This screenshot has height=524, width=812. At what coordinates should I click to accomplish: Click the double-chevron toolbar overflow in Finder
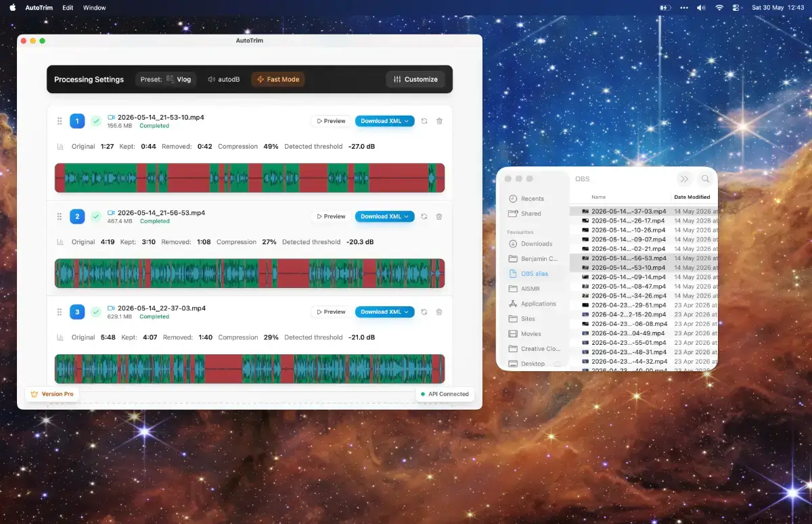click(x=684, y=178)
